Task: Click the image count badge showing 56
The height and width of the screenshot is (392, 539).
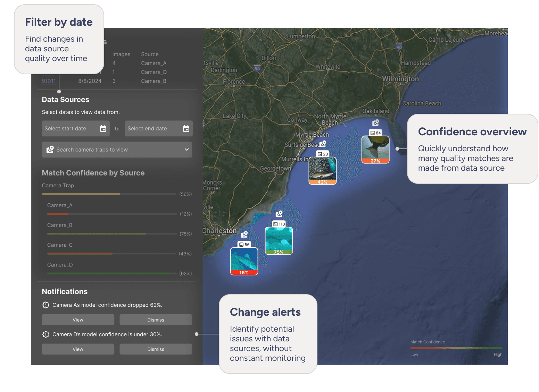Action: coord(244,245)
